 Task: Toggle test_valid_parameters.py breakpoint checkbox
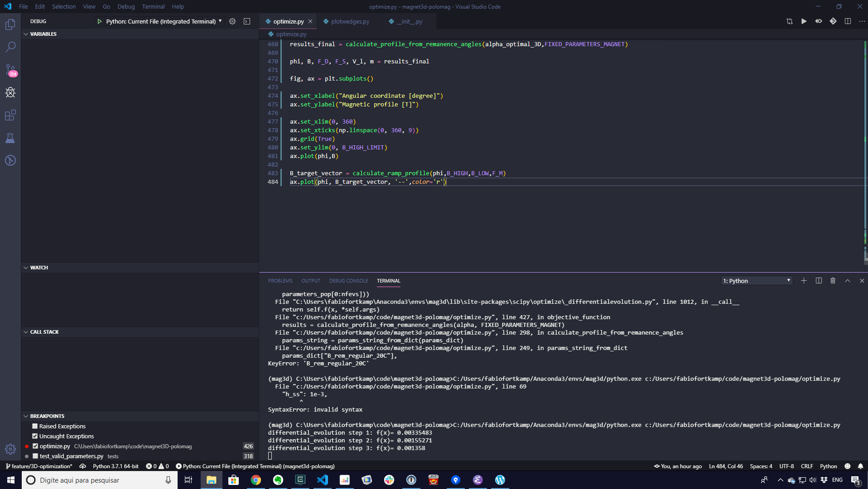point(35,456)
